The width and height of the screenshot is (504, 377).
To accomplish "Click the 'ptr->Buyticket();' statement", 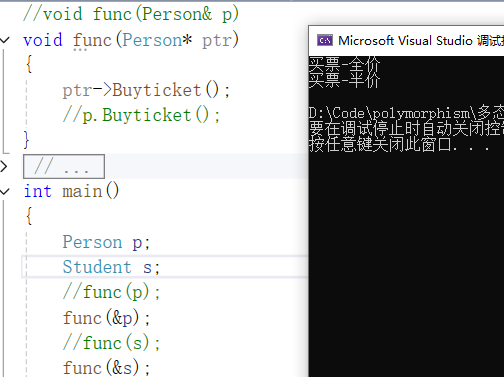I will [146, 90].
